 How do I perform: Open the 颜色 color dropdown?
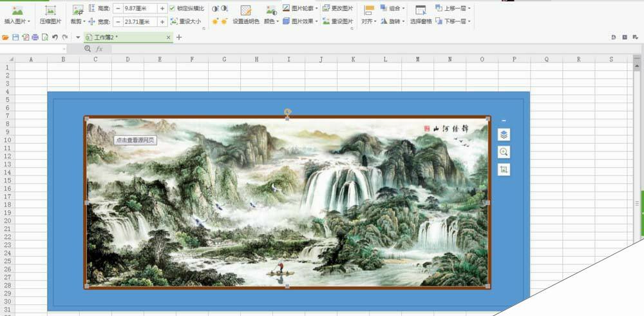(271, 15)
